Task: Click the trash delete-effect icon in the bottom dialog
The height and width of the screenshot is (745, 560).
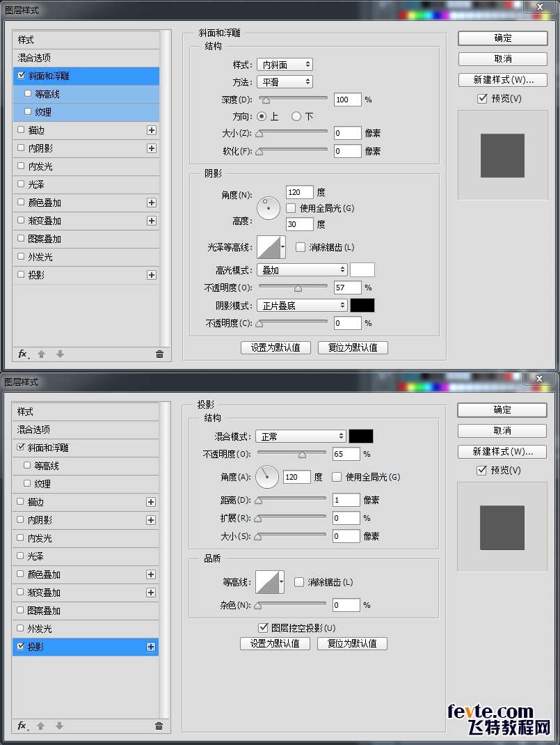Action: click(159, 726)
